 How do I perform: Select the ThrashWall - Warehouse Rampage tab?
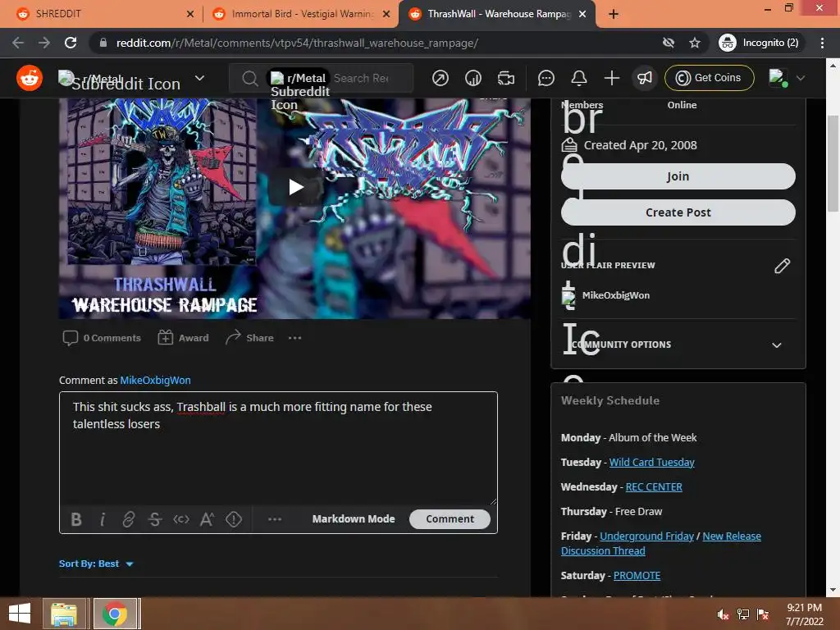click(495, 14)
